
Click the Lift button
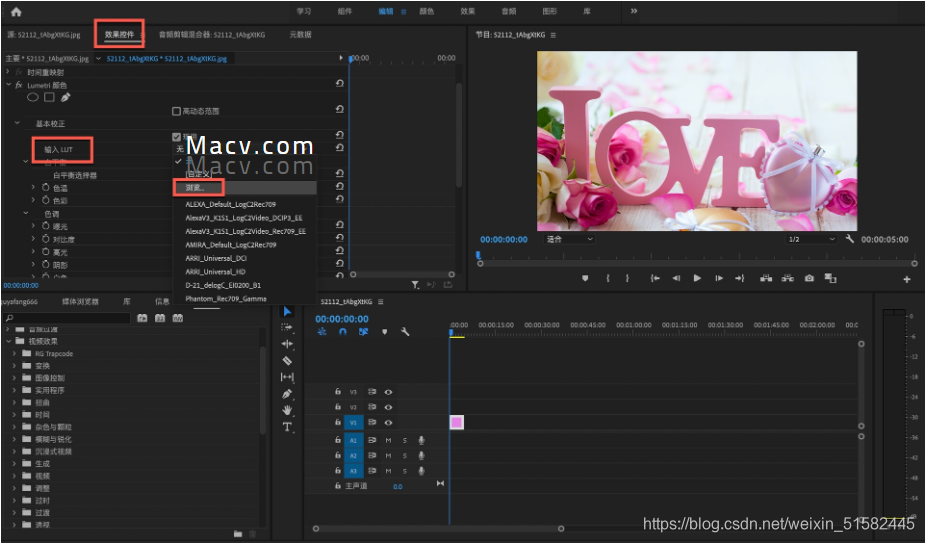[x=766, y=278]
